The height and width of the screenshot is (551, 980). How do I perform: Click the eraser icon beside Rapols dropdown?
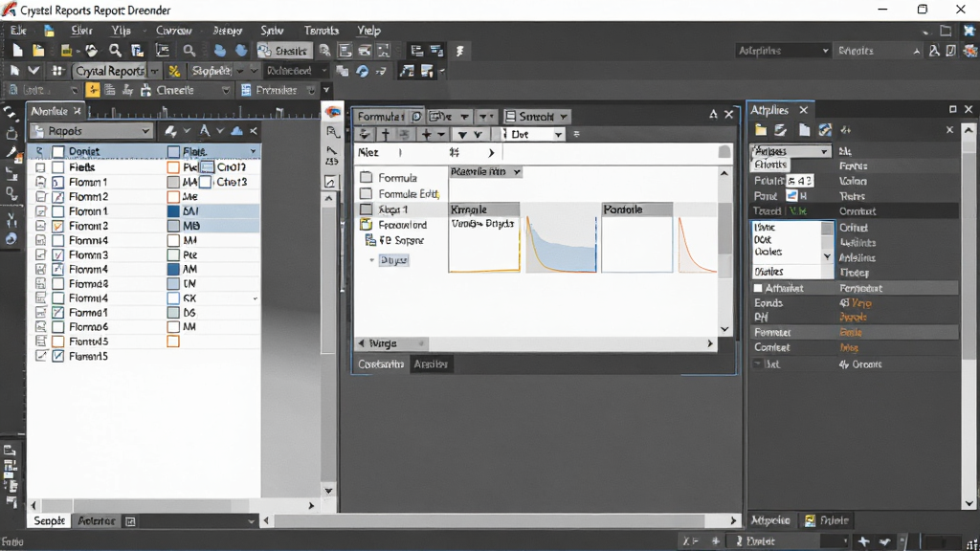coord(170,130)
